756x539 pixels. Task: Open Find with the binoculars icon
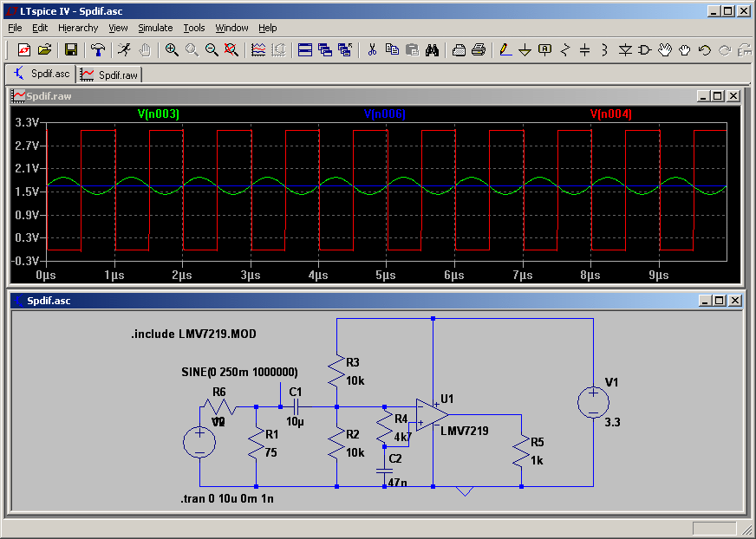tap(432, 49)
